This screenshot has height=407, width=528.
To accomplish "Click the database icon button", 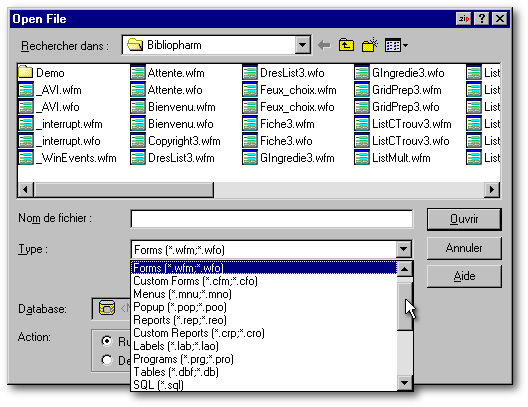I will (x=107, y=308).
